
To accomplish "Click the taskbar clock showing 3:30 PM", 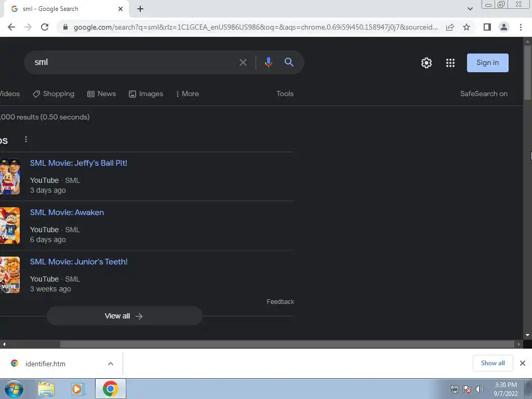I will pos(506,389).
